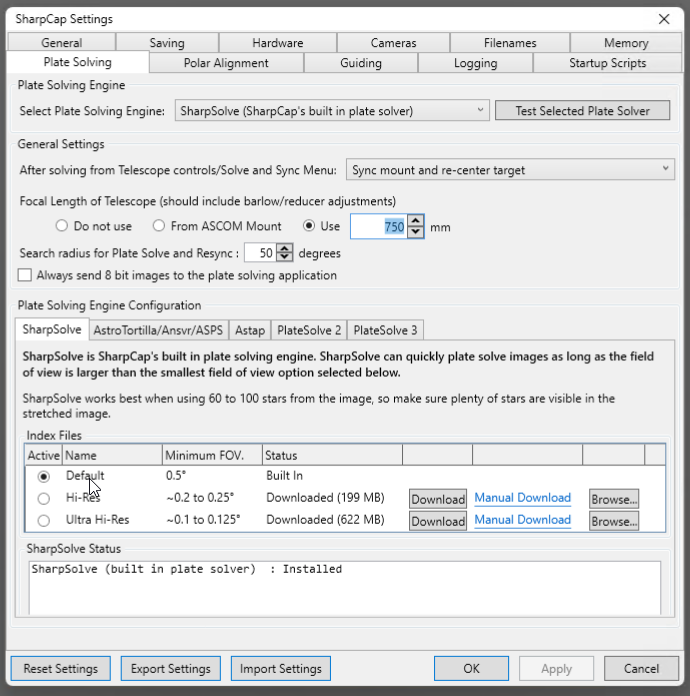This screenshot has height=696, width=690.
Task: Activate the Default index file
Action: tap(44, 476)
